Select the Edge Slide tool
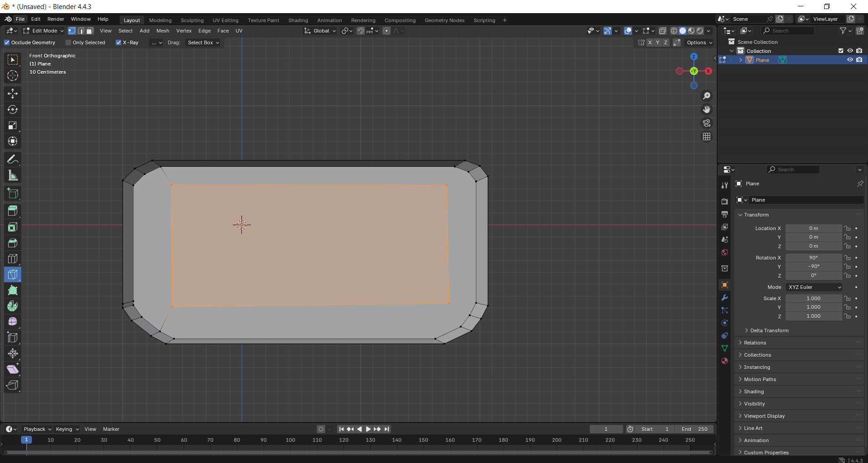 click(13, 338)
